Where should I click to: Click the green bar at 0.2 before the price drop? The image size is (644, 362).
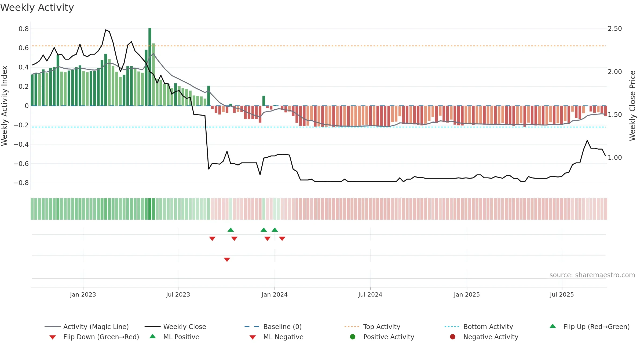point(208,96)
